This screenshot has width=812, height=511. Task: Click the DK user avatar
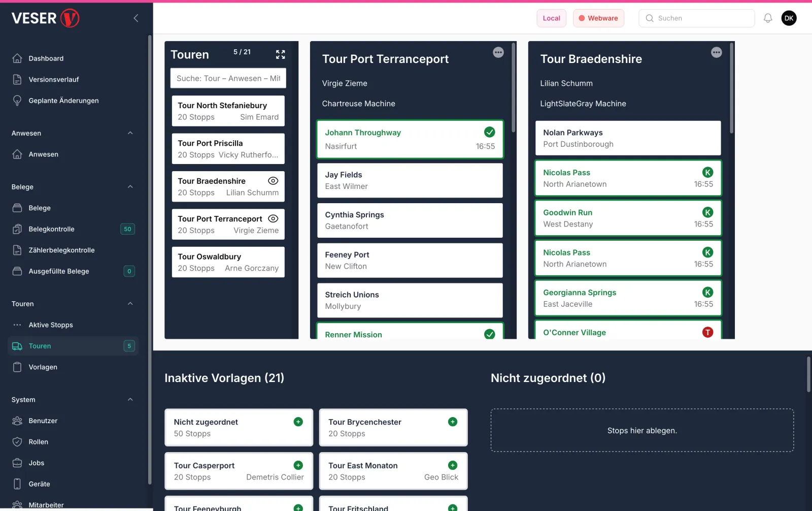point(789,18)
